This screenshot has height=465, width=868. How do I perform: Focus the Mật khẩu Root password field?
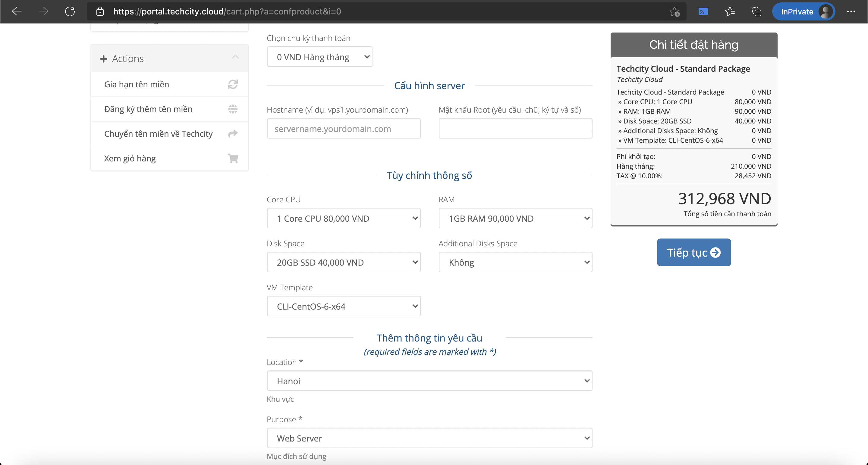click(515, 128)
